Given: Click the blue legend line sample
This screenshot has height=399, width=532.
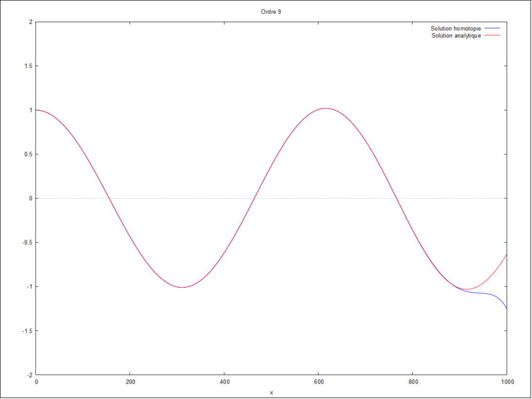Looking at the screenshot, I should 493,28.
